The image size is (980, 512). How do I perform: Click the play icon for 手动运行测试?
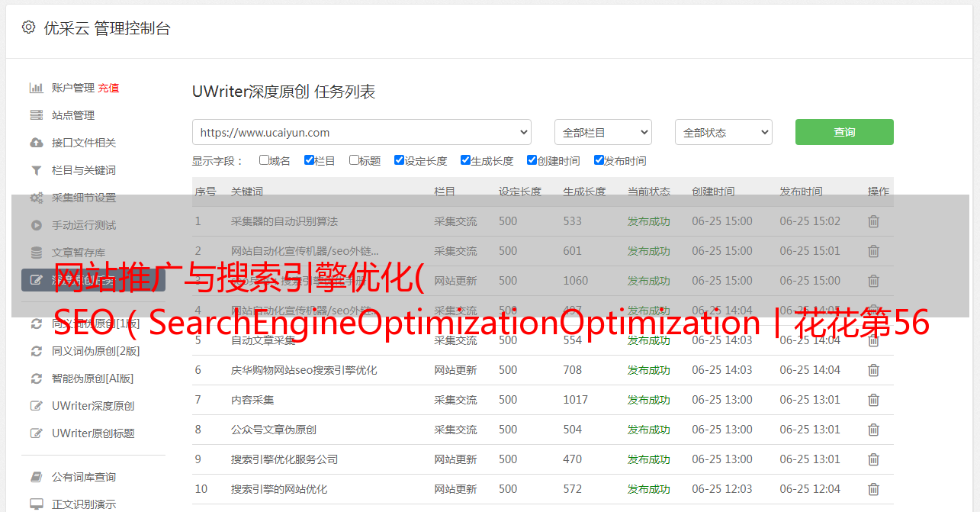(x=36, y=225)
